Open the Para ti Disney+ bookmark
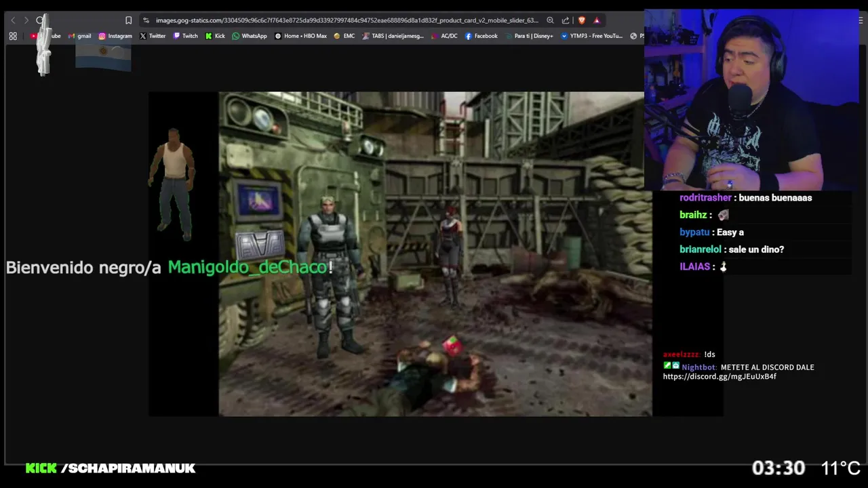The image size is (868, 488). pyautogui.click(x=529, y=36)
